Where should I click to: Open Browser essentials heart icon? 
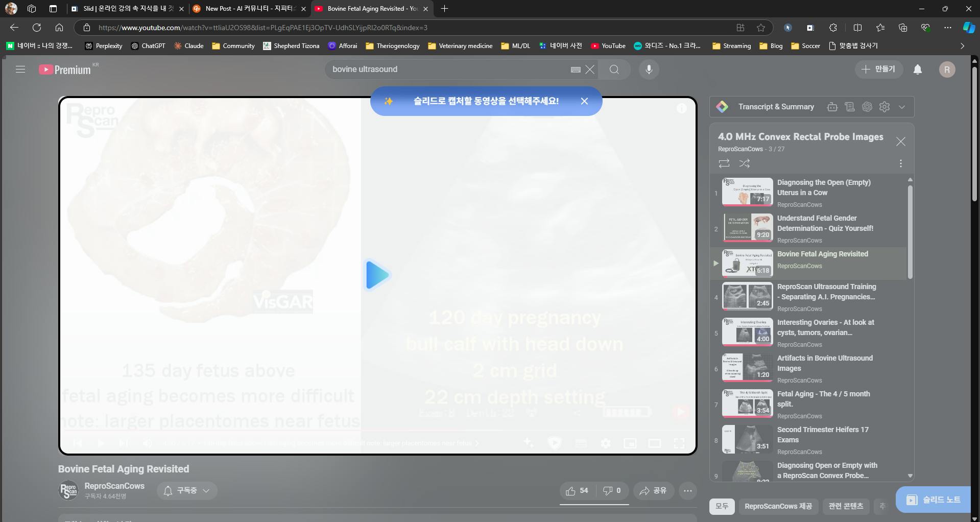click(x=925, y=28)
